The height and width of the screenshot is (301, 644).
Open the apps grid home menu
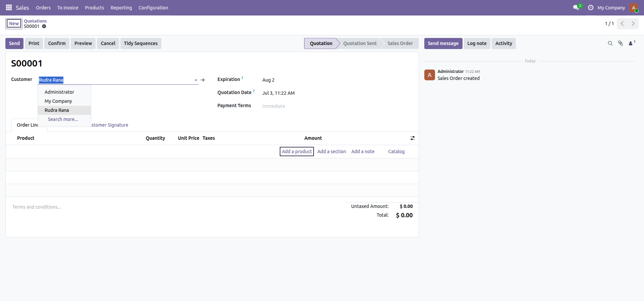click(x=9, y=7)
